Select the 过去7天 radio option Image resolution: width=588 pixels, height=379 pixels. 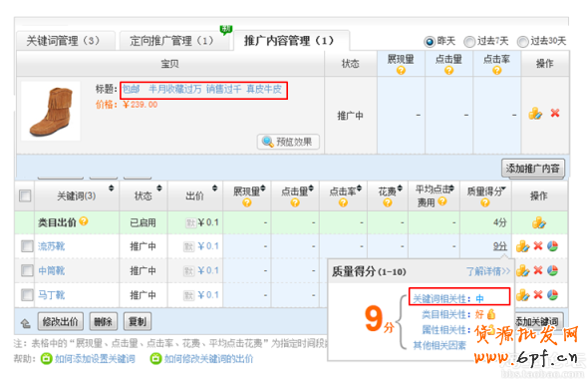tap(469, 41)
